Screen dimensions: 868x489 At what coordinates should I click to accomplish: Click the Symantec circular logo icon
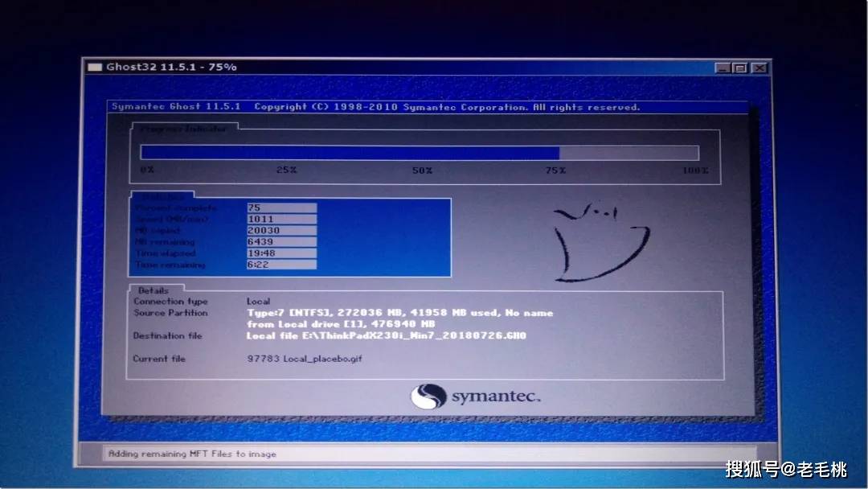click(x=427, y=396)
